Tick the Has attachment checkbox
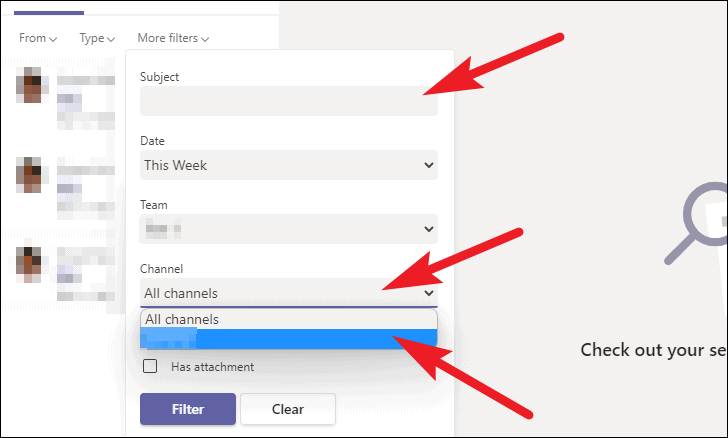 tap(150, 366)
